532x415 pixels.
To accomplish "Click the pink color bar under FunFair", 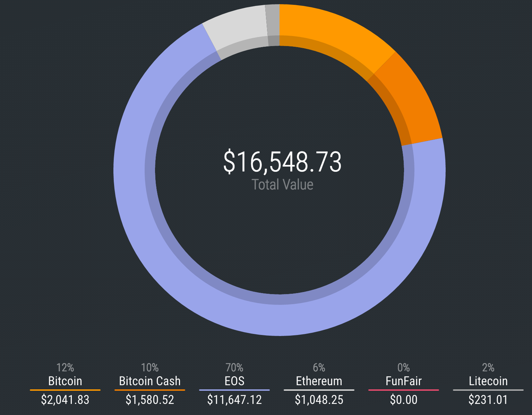I will click(404, 390).
